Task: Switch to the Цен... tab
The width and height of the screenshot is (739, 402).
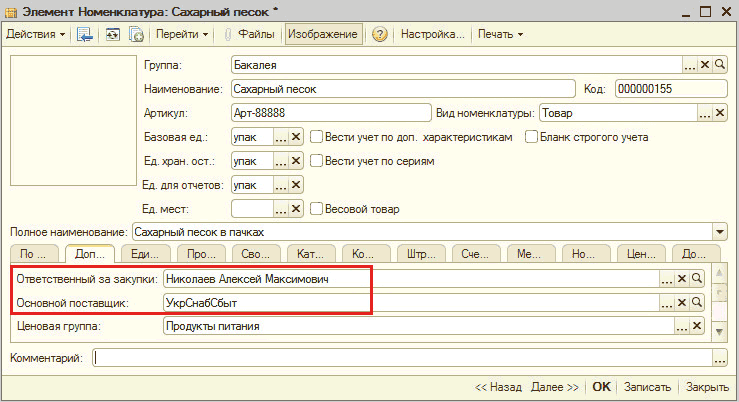Action: pos(641,254)
